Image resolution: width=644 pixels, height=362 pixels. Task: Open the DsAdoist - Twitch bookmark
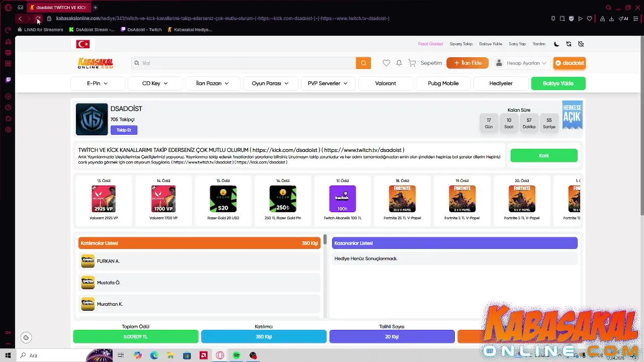(x=141, y=30)
